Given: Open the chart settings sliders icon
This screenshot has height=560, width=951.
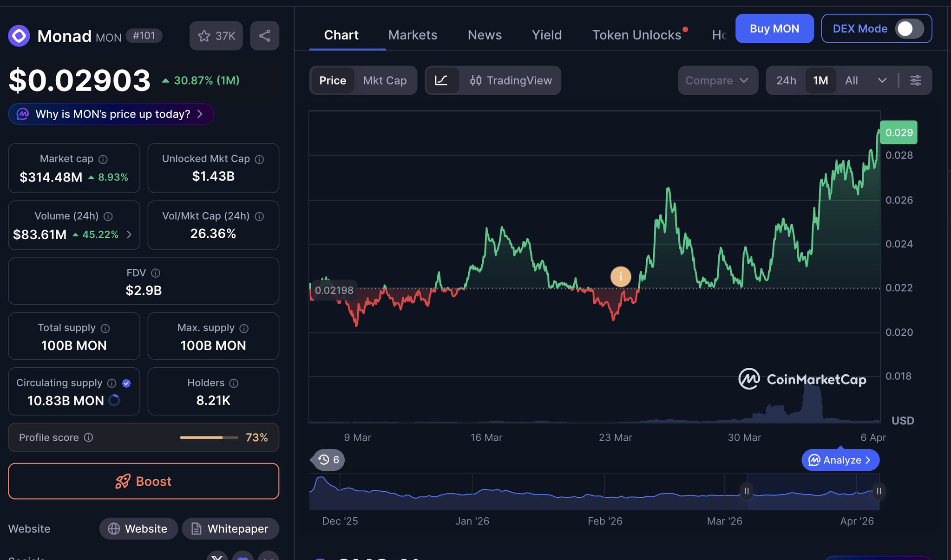Looking at the screenshot, I should tap(915, 80).
